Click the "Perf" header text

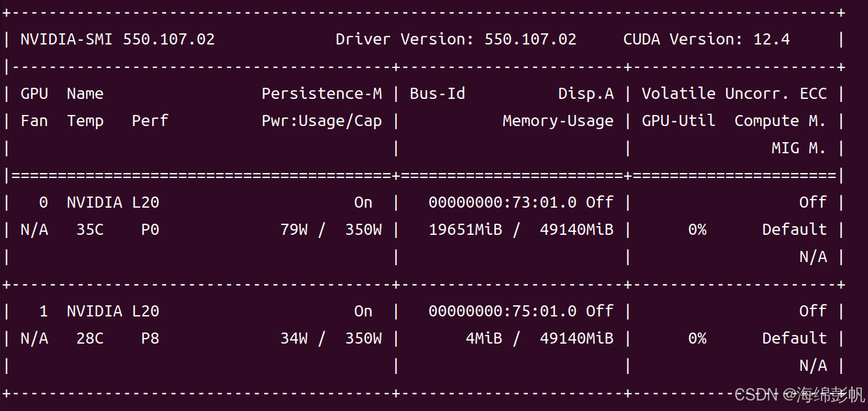click(x=150, y=121)
